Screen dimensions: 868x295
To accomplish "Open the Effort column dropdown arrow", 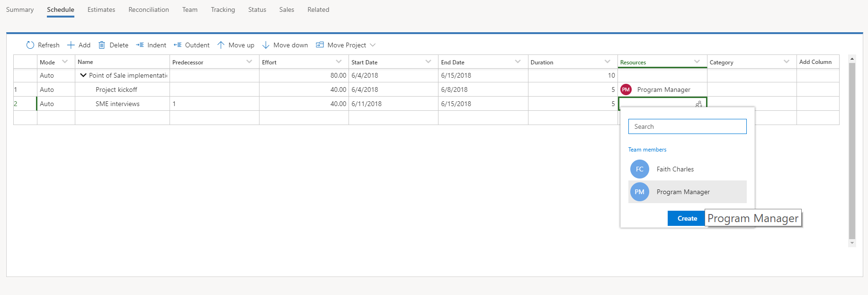I will (x=339, y=62).
